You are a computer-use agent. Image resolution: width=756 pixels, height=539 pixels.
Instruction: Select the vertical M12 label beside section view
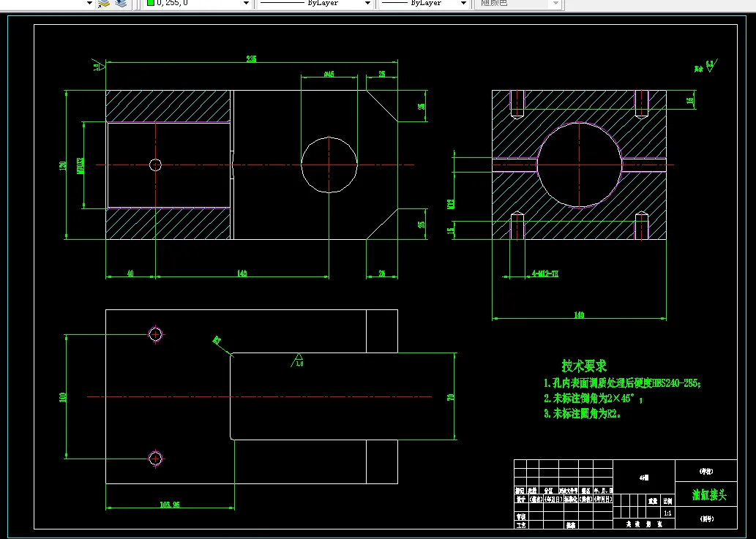(451, 204)
